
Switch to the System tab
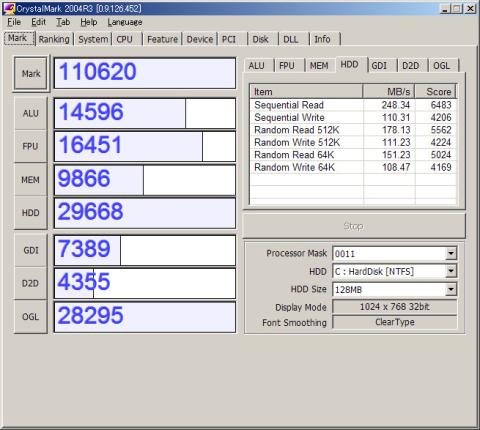(93, 39)
